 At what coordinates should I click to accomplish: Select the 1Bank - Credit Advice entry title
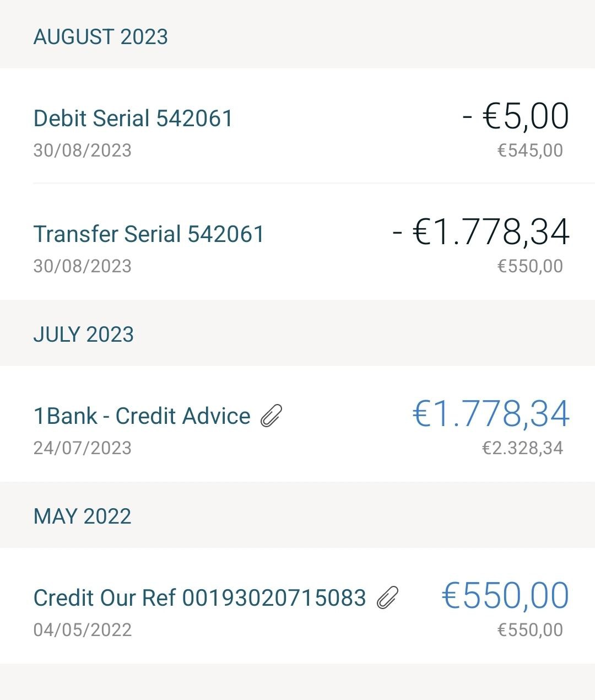[142, 416]
